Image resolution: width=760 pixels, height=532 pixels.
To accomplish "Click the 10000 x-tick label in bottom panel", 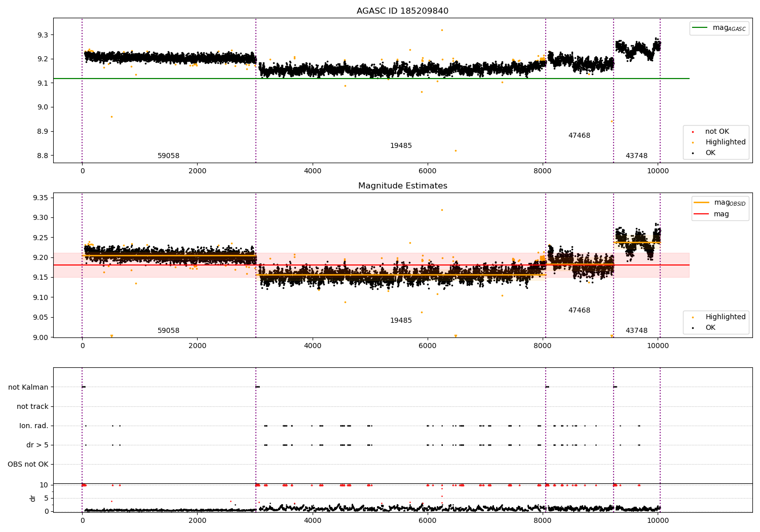I will (x=658, y=520).
